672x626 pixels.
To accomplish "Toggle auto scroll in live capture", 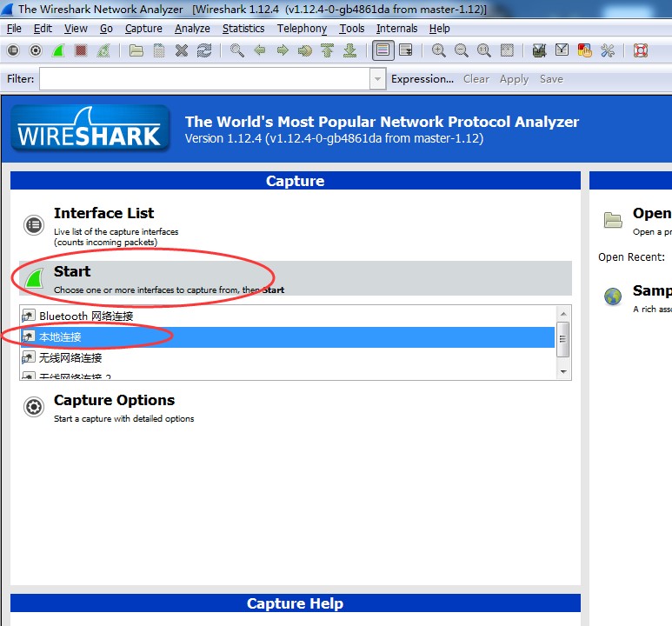I will pyautogui.click(x=405, y=50).
